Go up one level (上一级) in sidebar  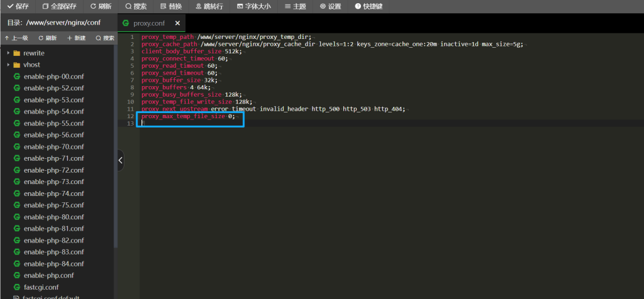pyautogui.click(x=16, y=38)
